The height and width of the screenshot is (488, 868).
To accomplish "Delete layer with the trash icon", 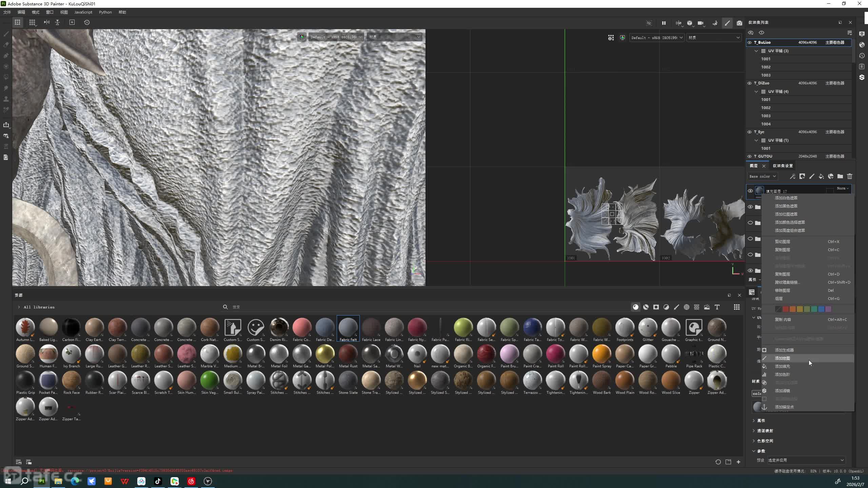I will [850, 176].
